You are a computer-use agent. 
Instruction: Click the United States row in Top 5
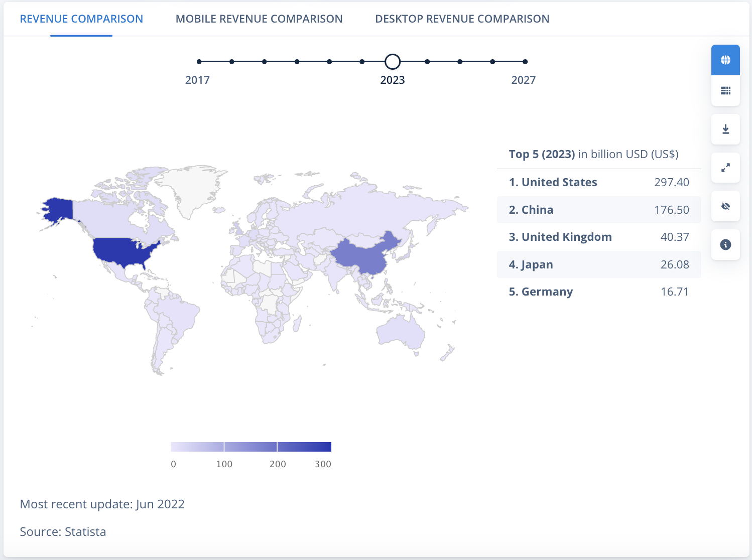[x=599, y=182]
